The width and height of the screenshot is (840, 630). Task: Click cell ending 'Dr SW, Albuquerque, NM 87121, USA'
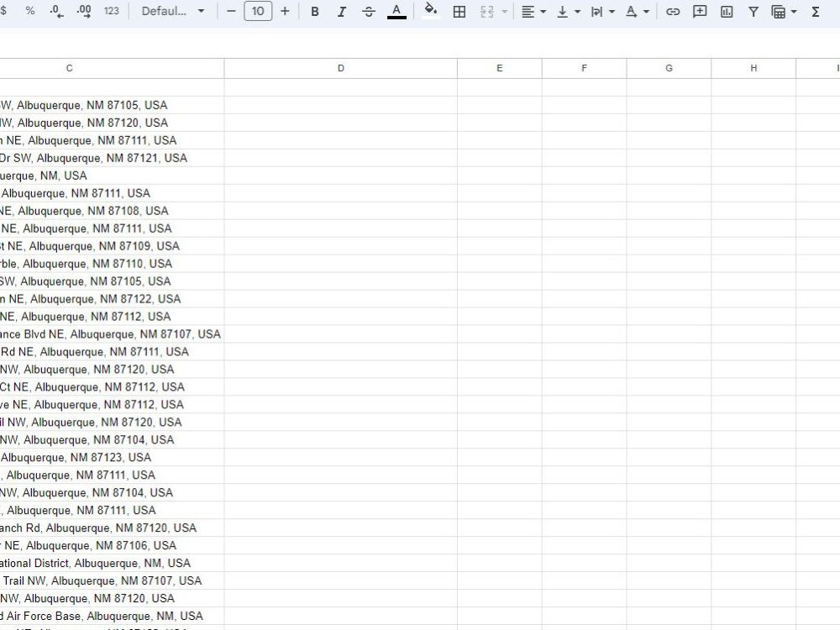click(x=112, y=158)
